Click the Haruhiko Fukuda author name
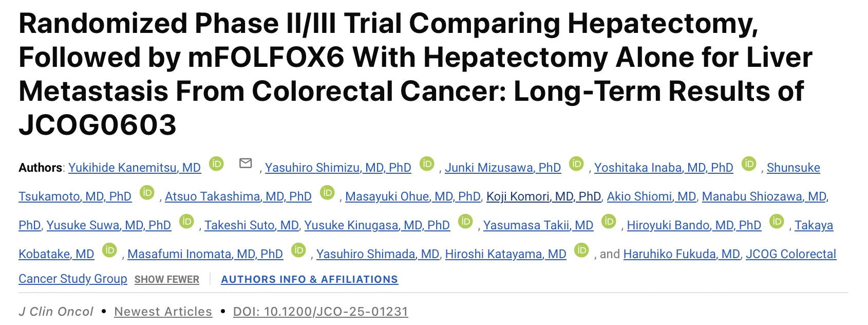Image resolution: width=868 pixels, height=325 pixels. click(x=682, y=254)
